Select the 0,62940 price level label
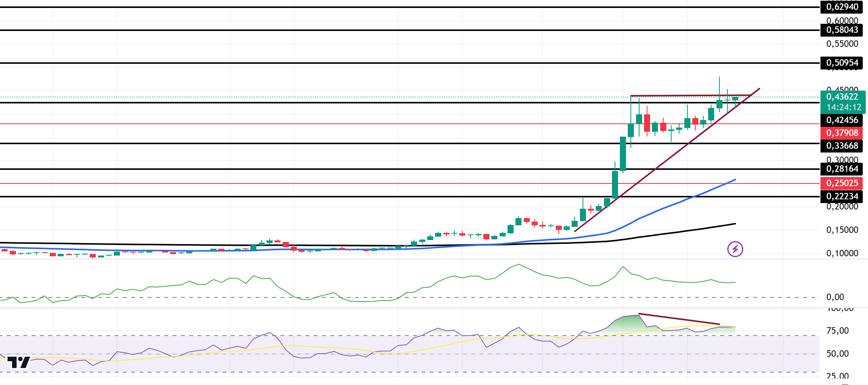 pos(841,7)
